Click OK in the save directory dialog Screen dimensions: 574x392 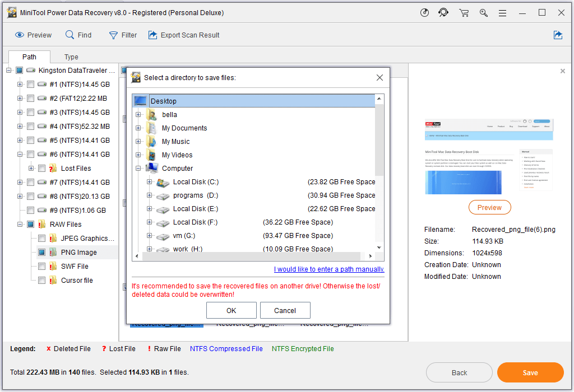(232, 310)
